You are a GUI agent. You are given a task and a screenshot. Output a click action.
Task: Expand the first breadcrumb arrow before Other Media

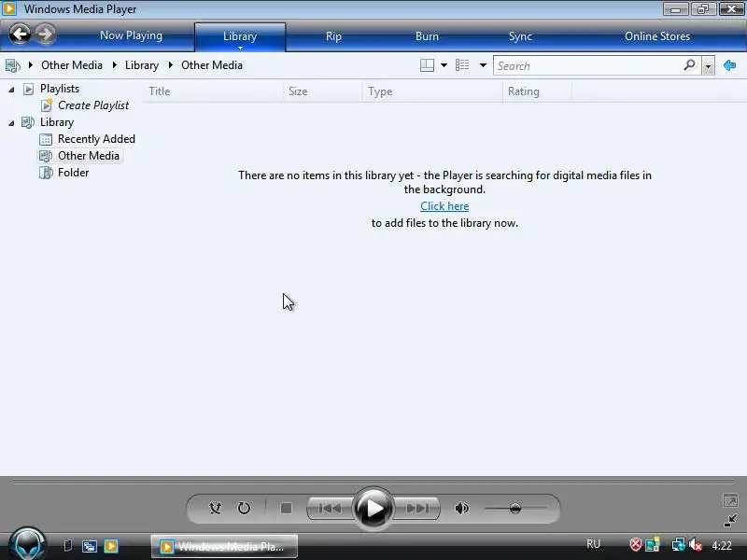(x=31, y=64)
